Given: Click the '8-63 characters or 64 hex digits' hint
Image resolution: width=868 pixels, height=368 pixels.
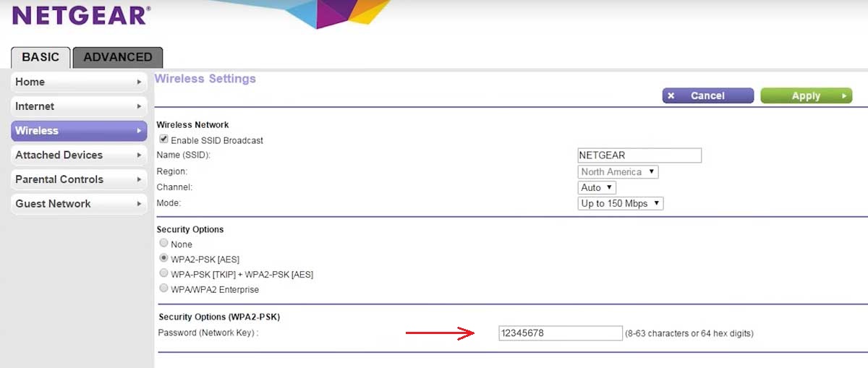Looking at the screenshot, I should tap(689, 333).
